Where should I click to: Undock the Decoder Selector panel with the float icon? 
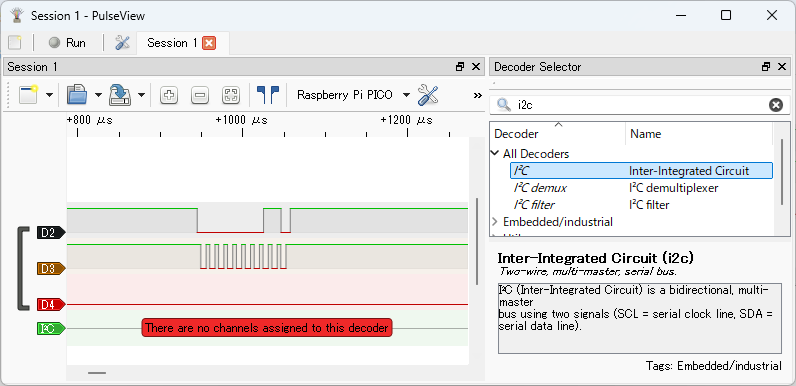tap(766, 67)
